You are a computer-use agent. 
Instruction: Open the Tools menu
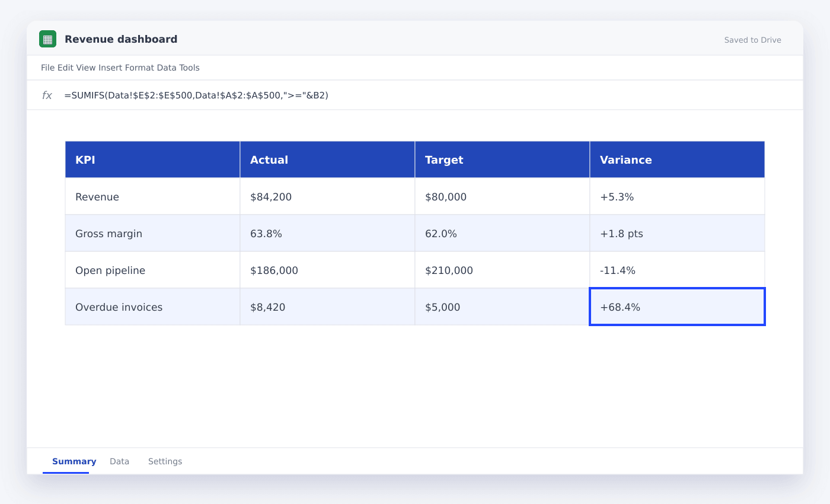click(190, 68)
